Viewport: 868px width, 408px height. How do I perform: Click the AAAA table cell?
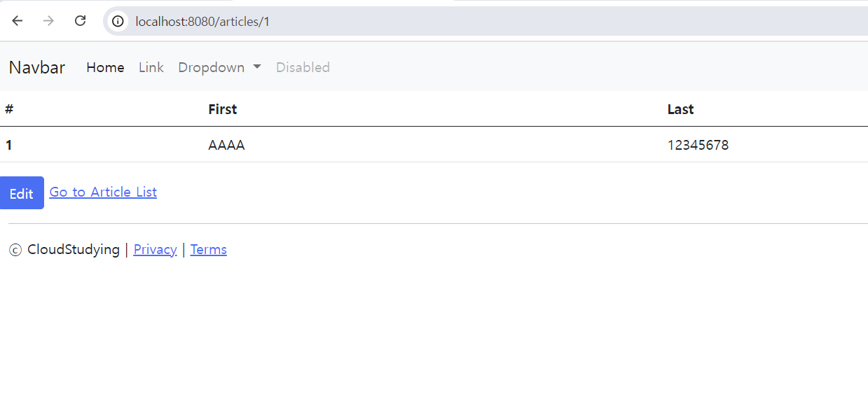coord(226,146)
